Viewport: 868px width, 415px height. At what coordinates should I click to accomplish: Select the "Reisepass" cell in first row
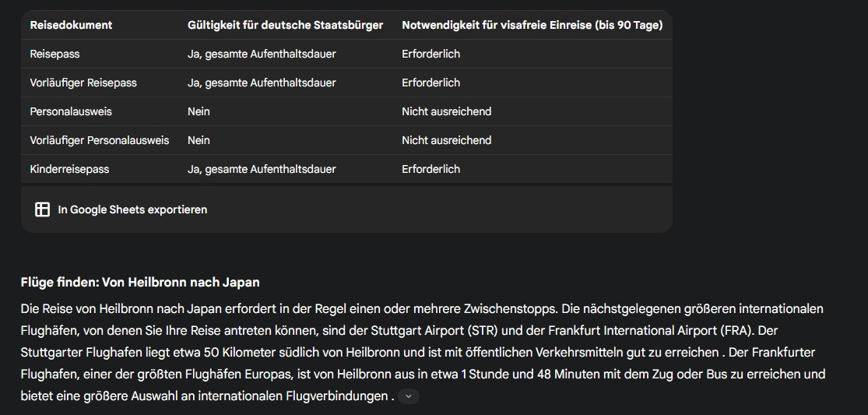(54, 54)
